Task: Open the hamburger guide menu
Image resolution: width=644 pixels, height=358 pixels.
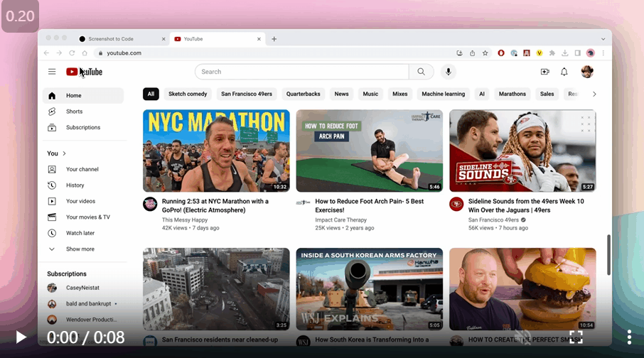Action: coord(52,72)
